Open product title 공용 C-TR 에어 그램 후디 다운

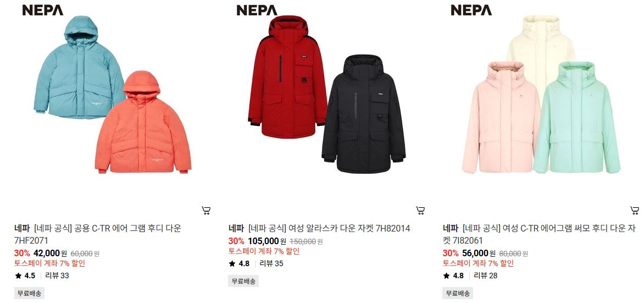coord(98,234)
